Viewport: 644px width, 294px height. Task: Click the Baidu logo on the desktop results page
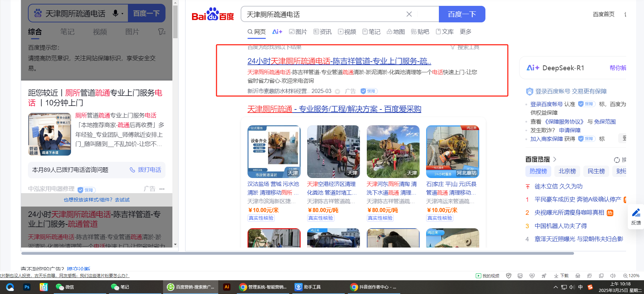pos(213,14)
